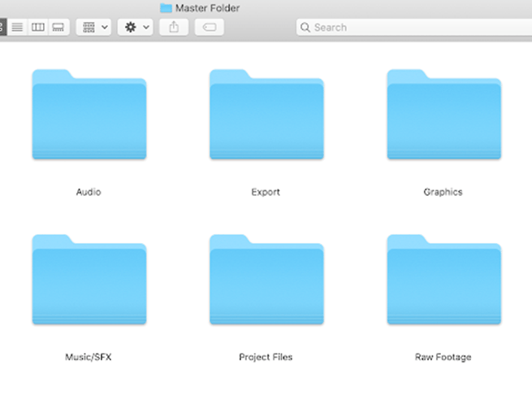Click the Share toolbar button
The height and width of the screenshot is (400, 532).
(174, 27)
